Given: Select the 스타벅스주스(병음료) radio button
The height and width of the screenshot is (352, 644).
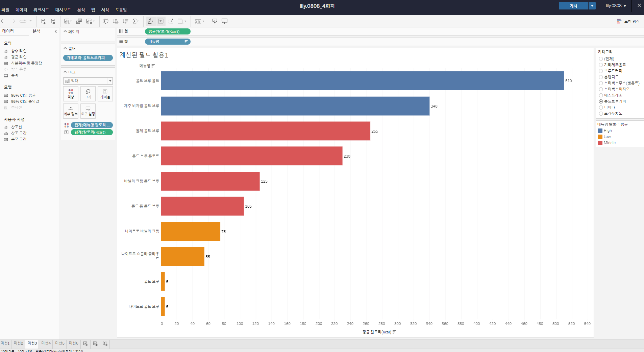Looking at the screenshot, I should [601, 83].
